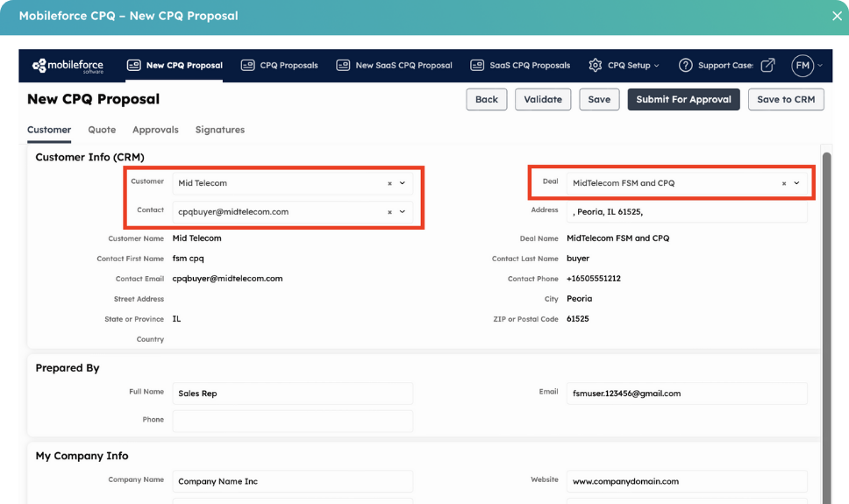Click the Prepared By Email field

[687, 394]
